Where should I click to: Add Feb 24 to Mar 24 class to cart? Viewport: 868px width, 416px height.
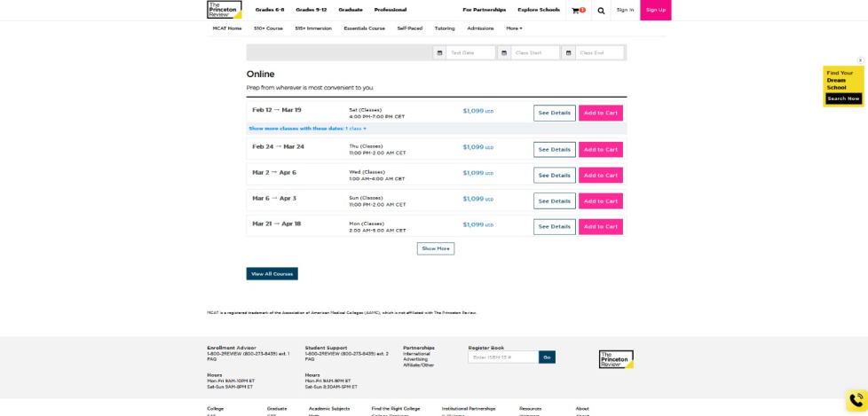[601, 149]
